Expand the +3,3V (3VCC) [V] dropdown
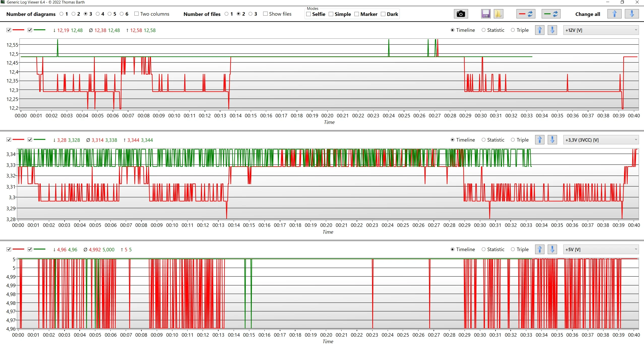 [601, 140]
